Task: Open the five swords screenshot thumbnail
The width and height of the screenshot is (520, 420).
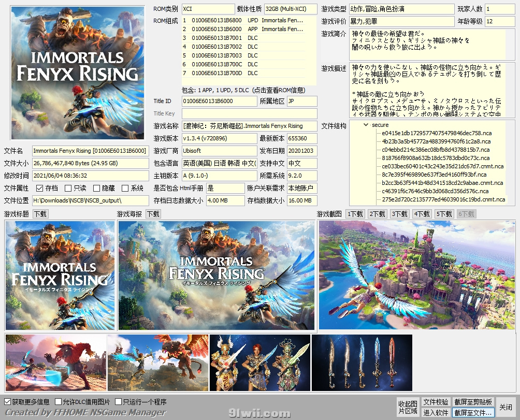Action: click(x=362, y=363)
